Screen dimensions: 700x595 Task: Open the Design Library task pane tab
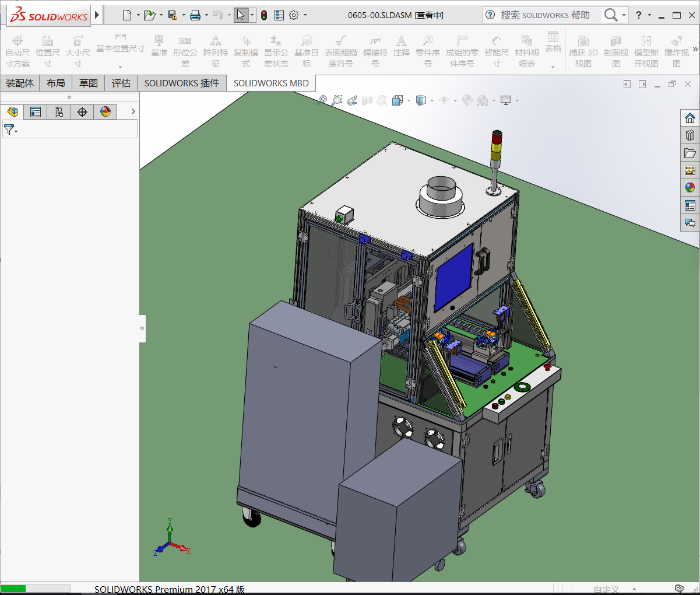pos(690,135)
